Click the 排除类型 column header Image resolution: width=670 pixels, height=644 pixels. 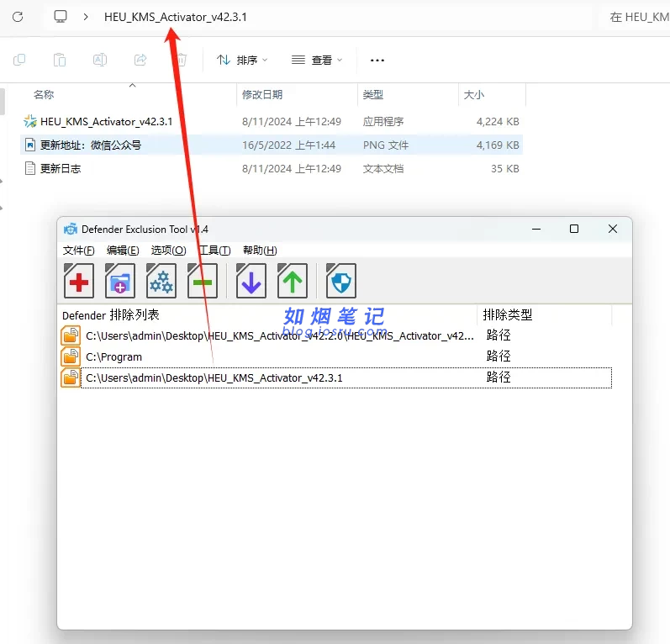pyautogui.click(x=508, y=315)
